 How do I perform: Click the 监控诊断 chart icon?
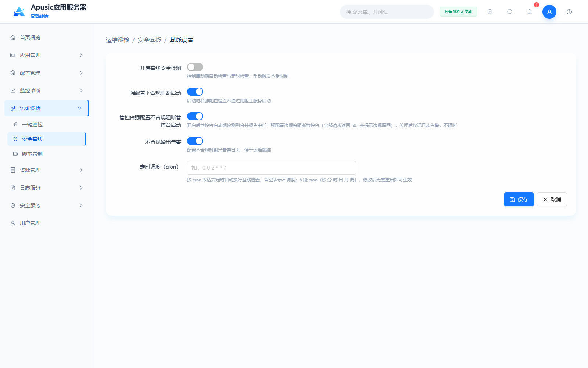coord(13,91)
